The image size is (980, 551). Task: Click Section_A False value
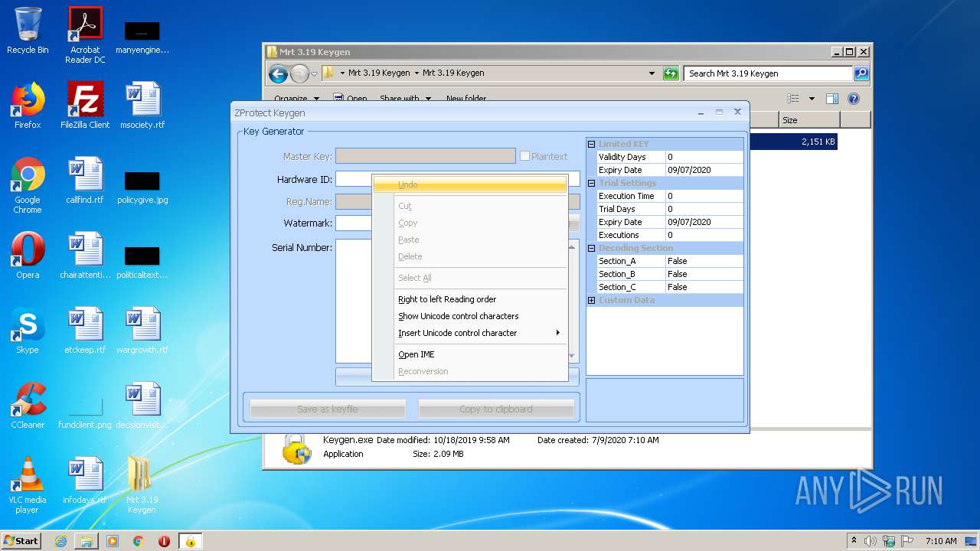[704, 261]
